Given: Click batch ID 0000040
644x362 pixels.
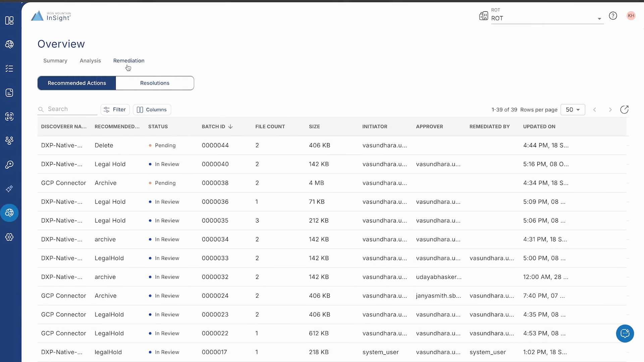Looking at the screenshot, I should tap(215, 164).
